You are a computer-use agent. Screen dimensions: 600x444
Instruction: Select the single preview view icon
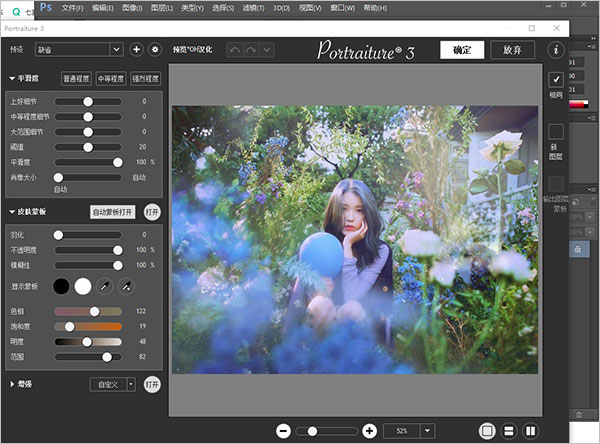click(x=487, y=430)
